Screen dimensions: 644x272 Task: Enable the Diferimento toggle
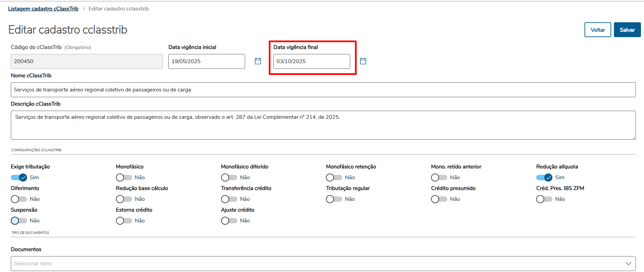(x=19, y=199)
